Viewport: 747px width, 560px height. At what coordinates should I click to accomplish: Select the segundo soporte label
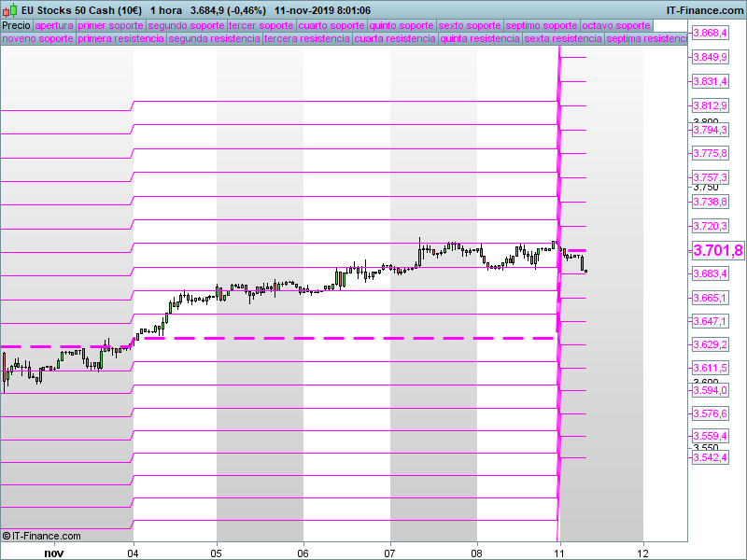(186, 25)
